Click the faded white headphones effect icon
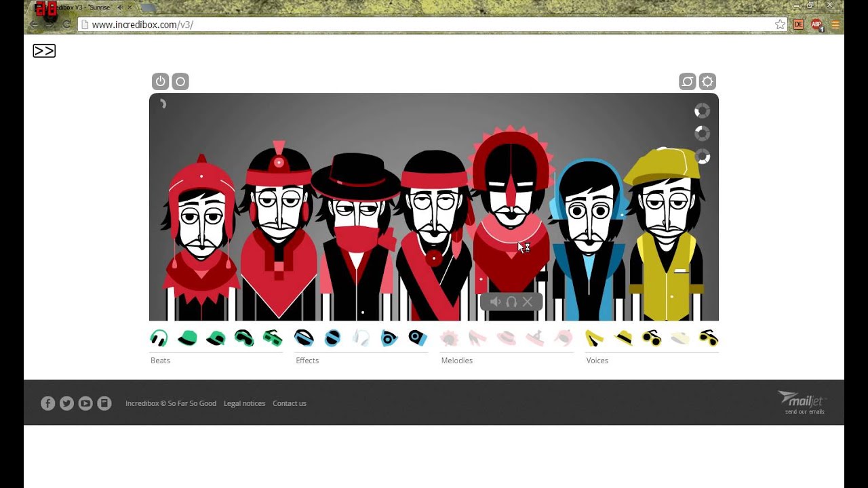 361,338
